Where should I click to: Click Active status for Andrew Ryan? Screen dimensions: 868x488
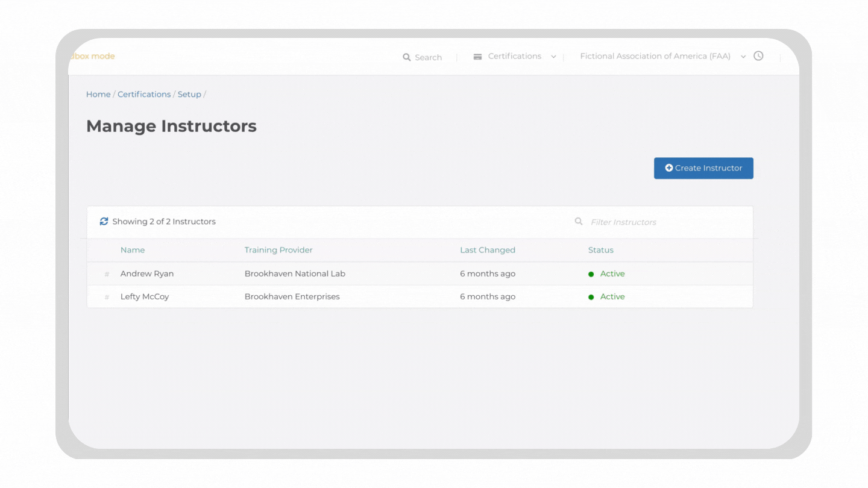(612, 274)
